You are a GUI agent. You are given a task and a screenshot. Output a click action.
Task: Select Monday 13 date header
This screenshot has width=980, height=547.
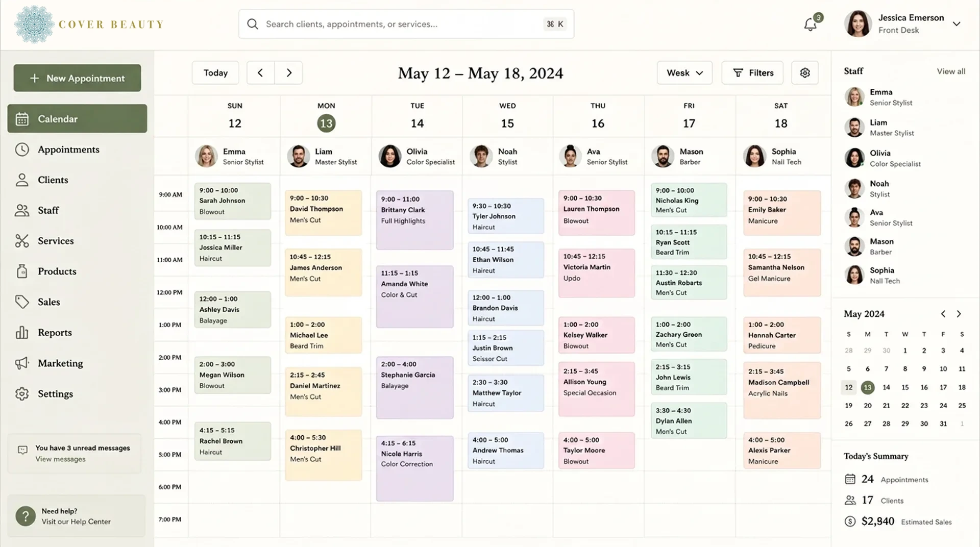(x=326, y=123)
